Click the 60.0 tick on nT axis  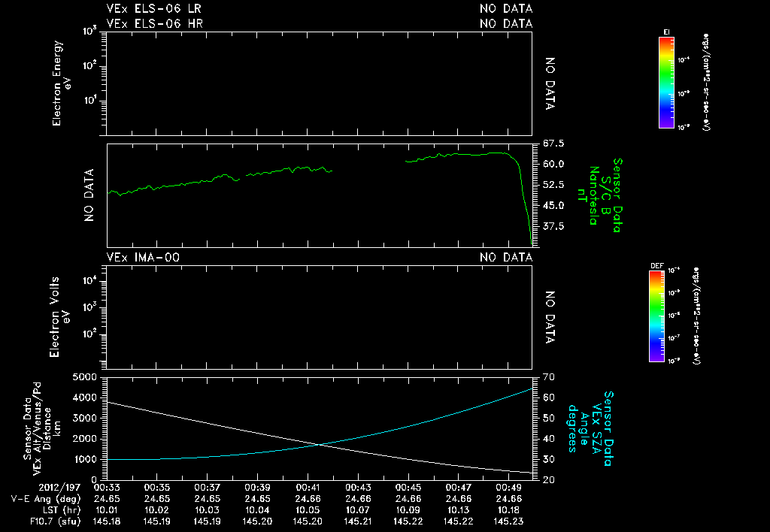pos(553,164)
